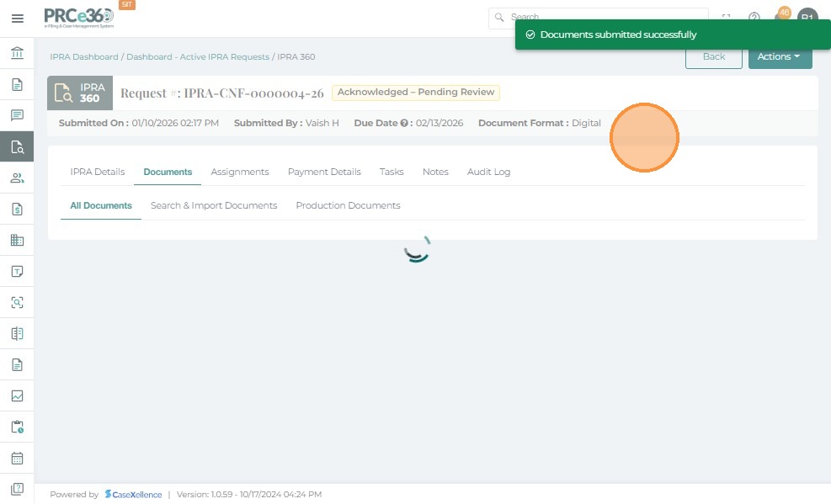Open the clipboard clock sidebar icon
The image size is (831, 504).
[x=17, y=427]
